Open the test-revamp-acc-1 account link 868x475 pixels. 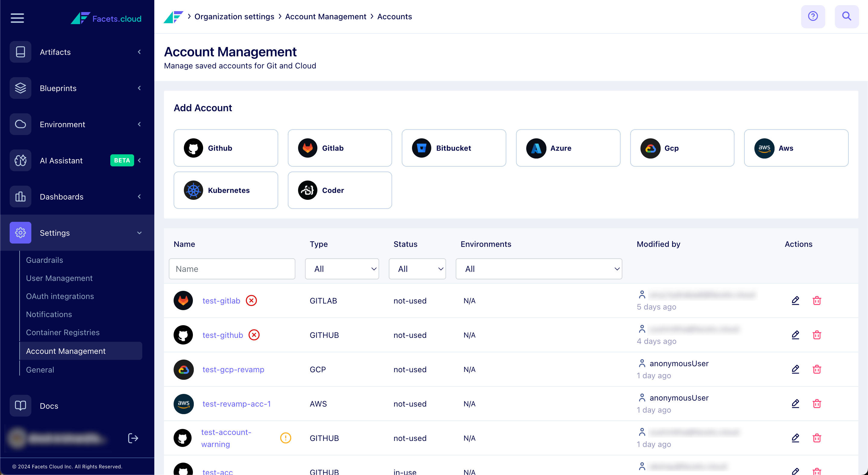coord(237,404)
